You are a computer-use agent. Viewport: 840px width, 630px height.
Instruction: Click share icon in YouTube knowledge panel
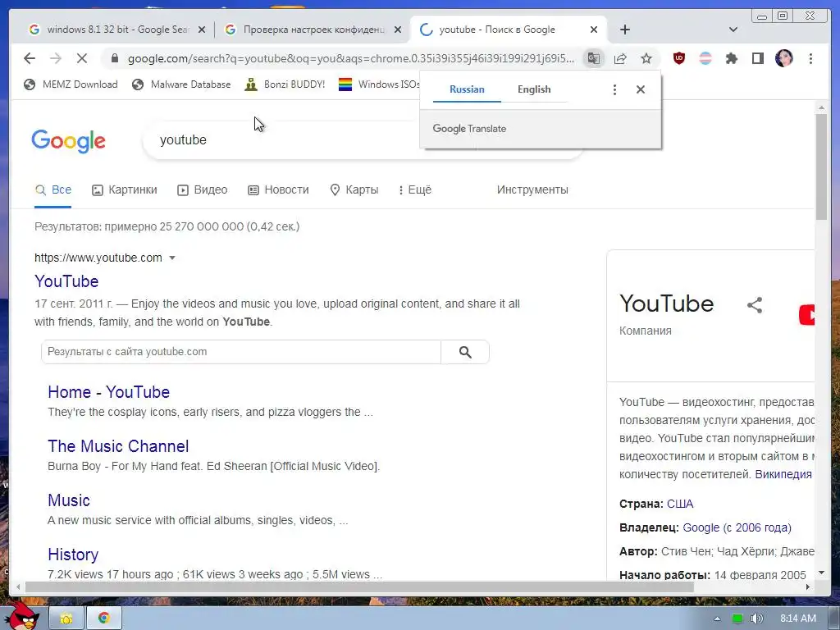(x=755, y=305)
